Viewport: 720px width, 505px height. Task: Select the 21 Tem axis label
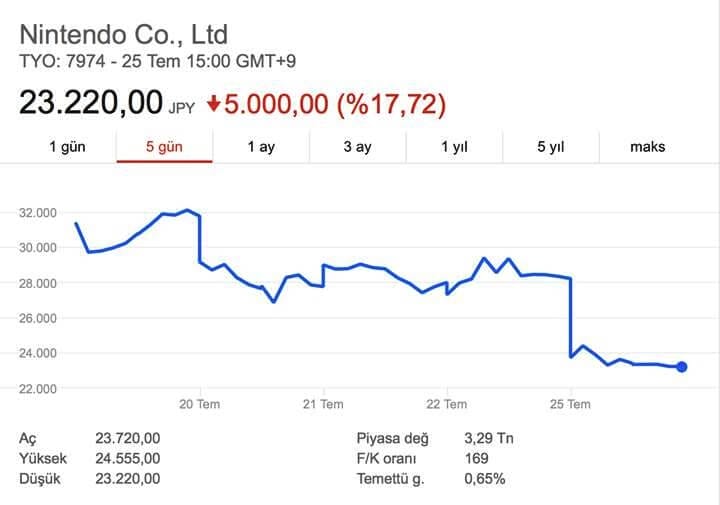click(323, 404)
